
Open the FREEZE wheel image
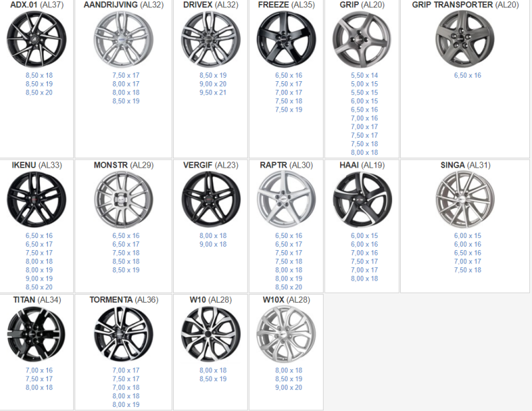point(286,39)
